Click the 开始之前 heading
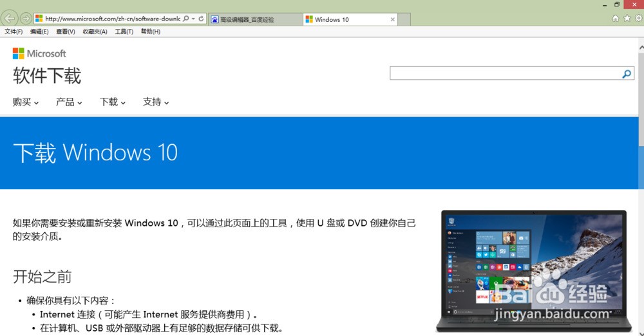644x336 pixels. point(43,276)
